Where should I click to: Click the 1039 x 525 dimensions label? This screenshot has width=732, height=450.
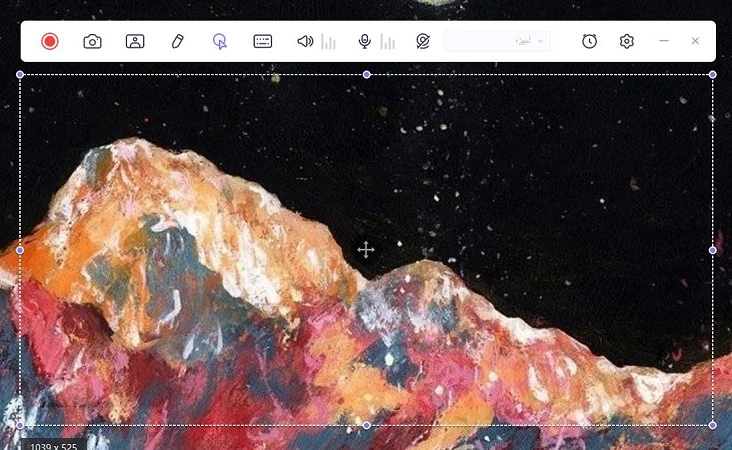coord(54,446)
